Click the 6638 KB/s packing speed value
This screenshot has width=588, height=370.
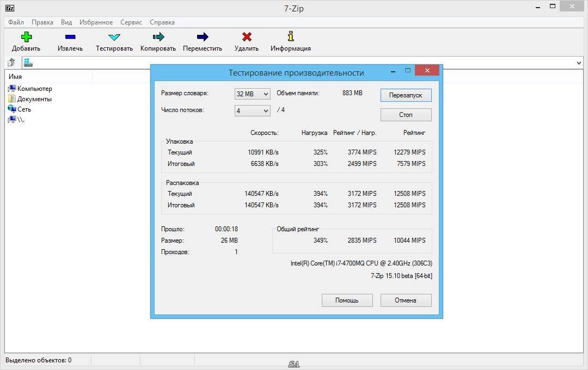pos(265,163)
